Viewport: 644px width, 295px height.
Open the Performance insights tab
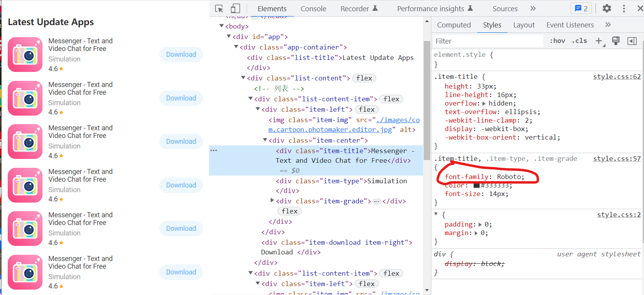click(x=435, y=9)
